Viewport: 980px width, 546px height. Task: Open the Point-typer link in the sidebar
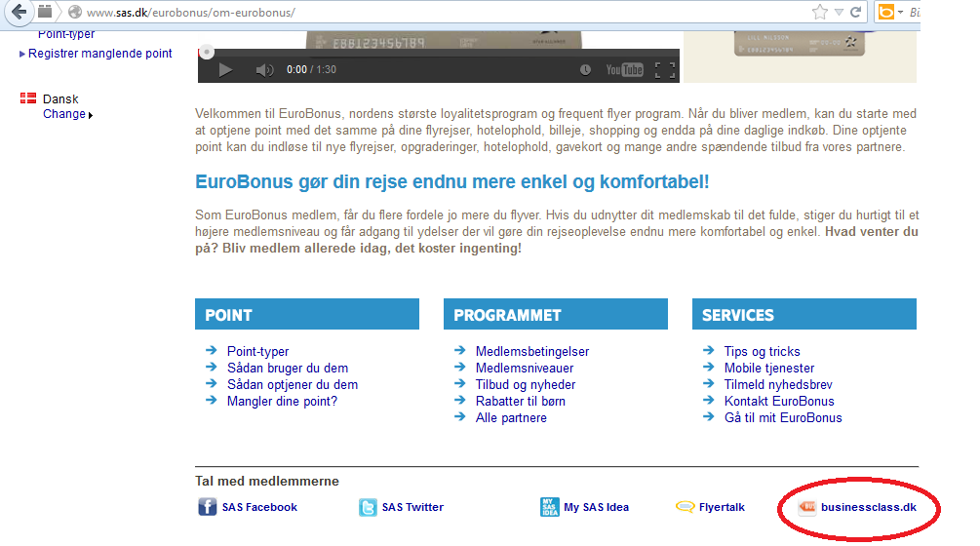coord(66,35)
